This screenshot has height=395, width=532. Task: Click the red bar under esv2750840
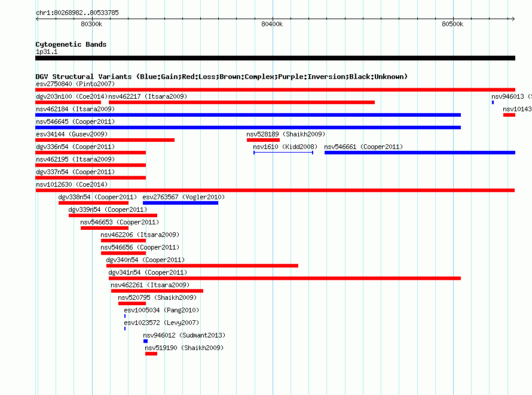(x=275, y=90)
